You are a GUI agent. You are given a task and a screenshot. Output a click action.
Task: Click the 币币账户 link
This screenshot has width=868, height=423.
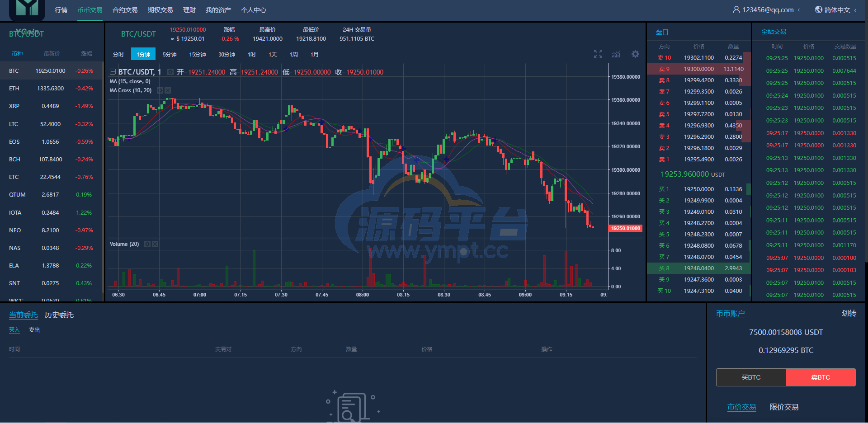coord(730,314)
